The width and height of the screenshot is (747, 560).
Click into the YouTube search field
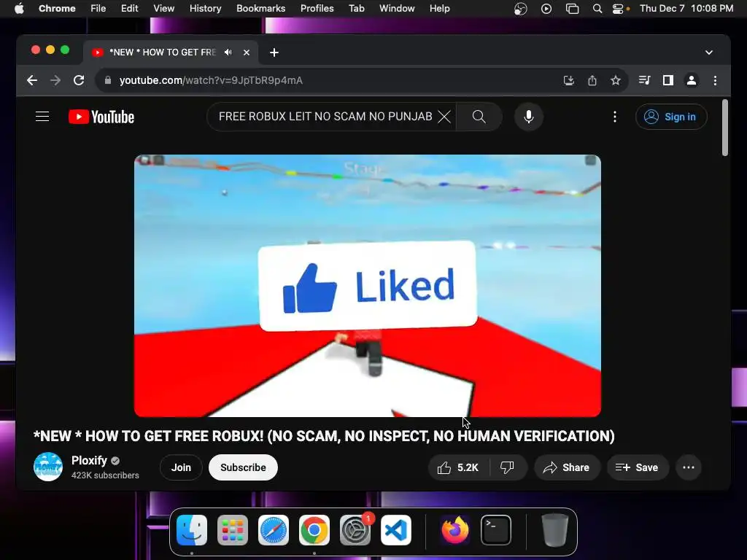click(x=325, y=117)
